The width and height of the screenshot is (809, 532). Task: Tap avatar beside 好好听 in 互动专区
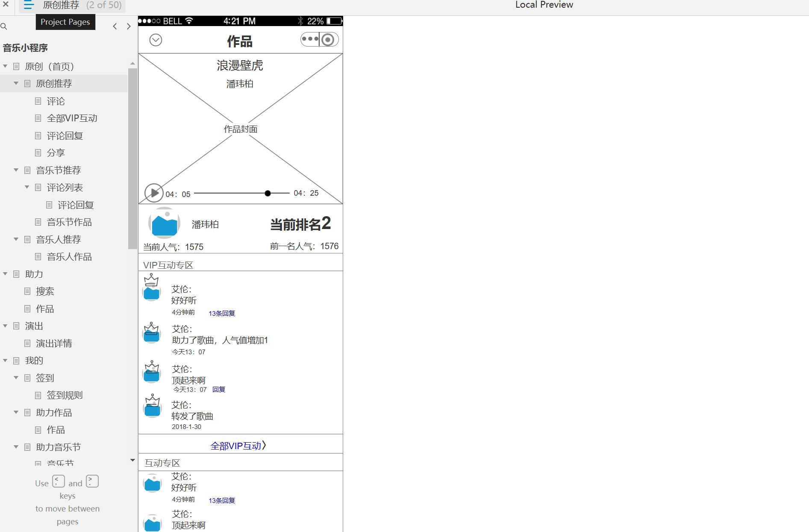tap(152, 483)
